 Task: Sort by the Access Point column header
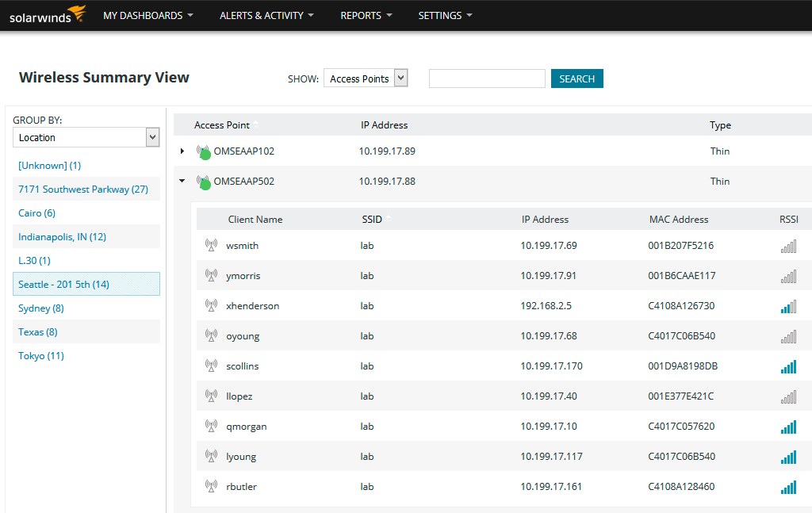(222, 124)
